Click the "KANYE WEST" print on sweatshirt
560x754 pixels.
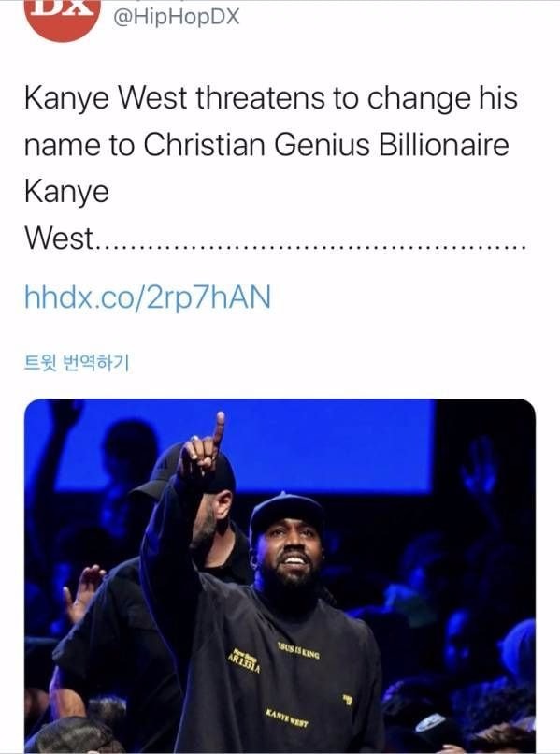[287, 718]
